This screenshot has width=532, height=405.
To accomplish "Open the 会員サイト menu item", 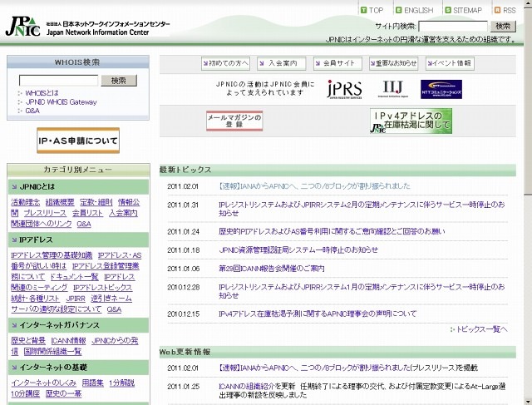I will pyautogui.click(x=337, y=63).
